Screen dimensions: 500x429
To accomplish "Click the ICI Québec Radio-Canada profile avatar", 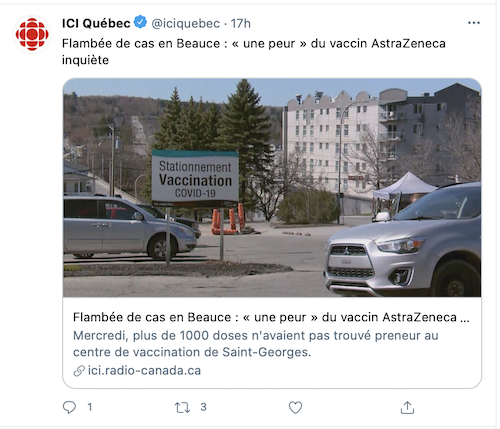I will click(x=32, y=34).
